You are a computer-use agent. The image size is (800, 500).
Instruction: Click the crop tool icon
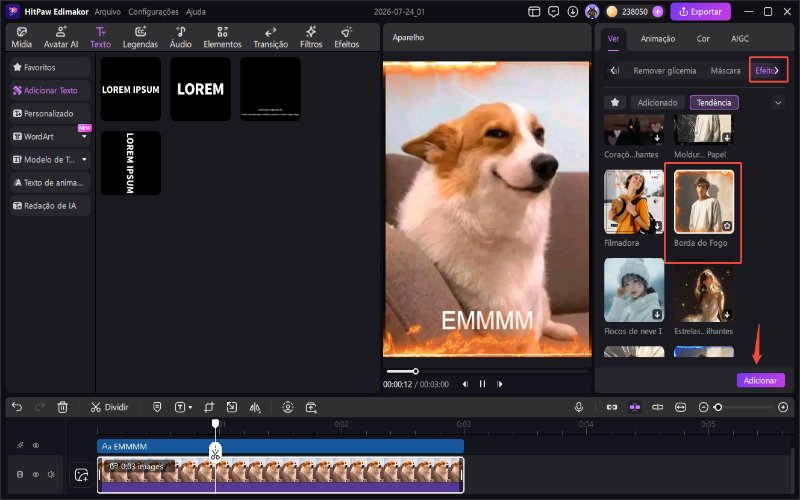(x=209, y=407)
